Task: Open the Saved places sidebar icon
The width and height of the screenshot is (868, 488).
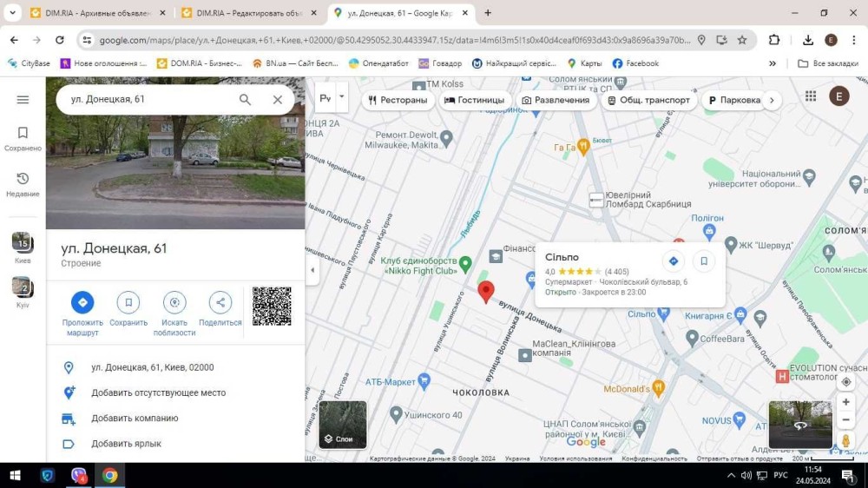Action: pos(23,138)
